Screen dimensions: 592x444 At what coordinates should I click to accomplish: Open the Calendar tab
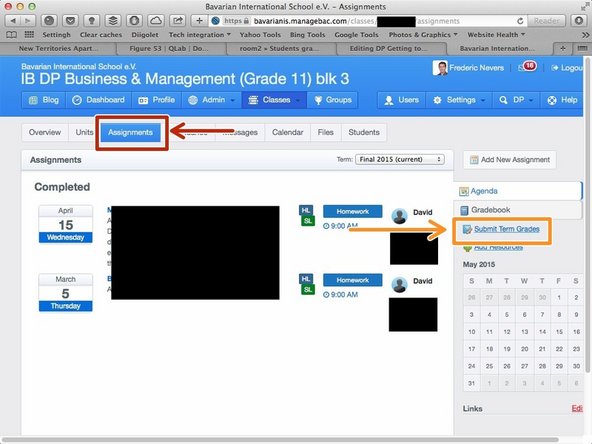click(x=287, y=133)
